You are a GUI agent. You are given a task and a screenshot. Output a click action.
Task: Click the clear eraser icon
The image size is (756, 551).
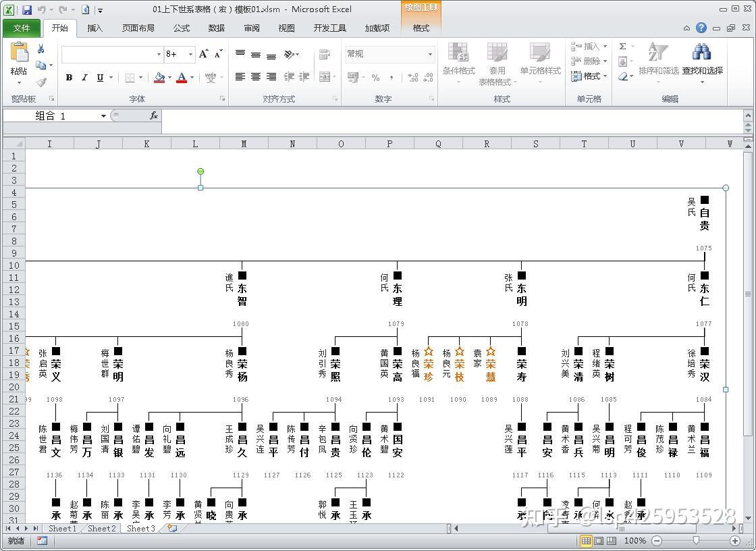pyautogui.click(x=623, y=76)
